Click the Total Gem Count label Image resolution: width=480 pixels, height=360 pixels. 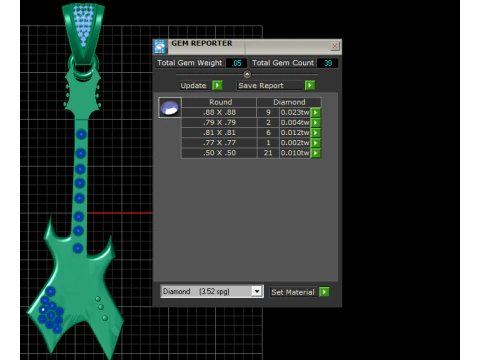pos(283,63)
